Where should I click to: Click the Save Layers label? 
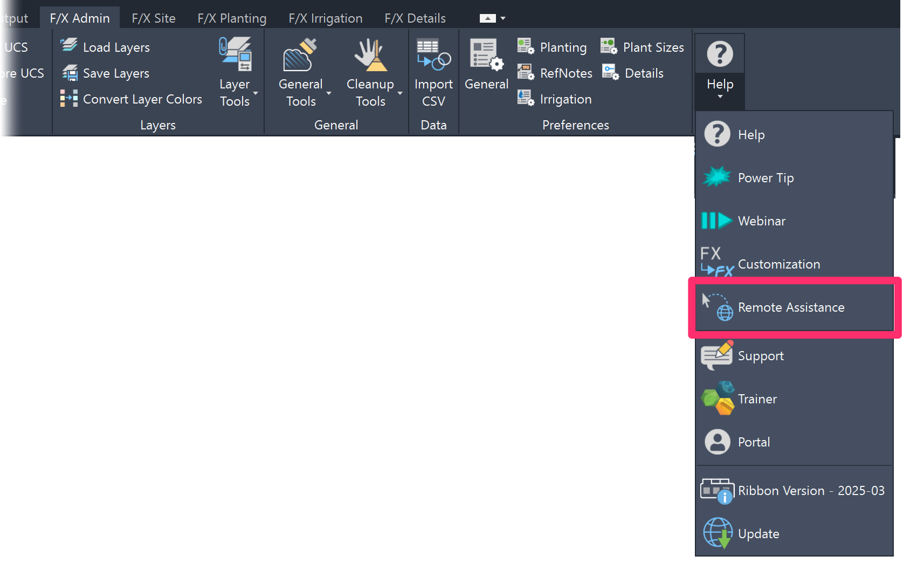tap(116, 73)
